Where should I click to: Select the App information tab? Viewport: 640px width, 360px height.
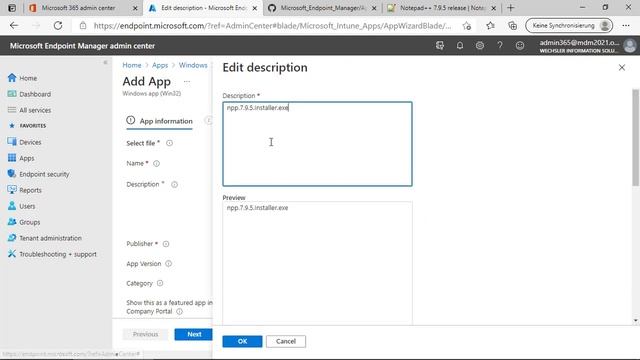159,121
